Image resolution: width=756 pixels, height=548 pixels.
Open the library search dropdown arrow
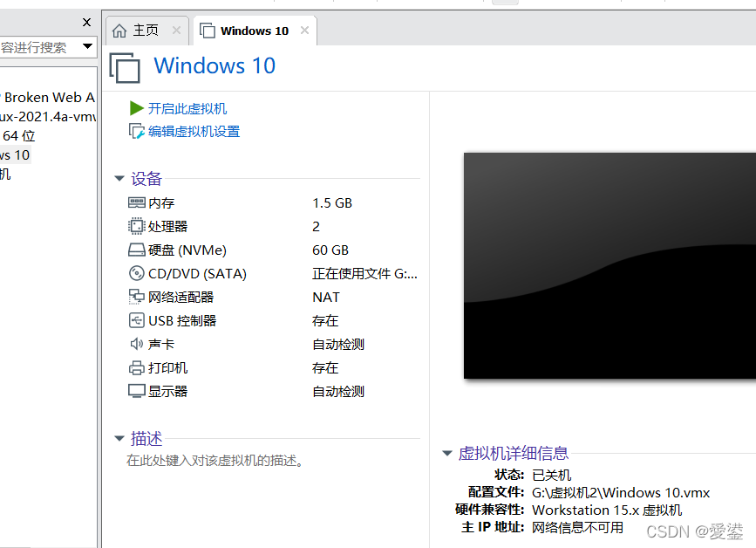coord(87,47)
